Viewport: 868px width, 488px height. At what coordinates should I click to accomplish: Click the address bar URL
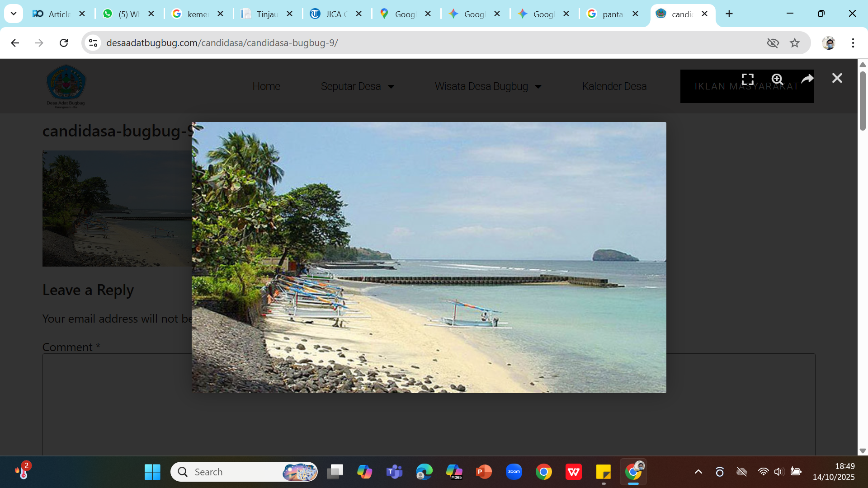click(222, 43)
